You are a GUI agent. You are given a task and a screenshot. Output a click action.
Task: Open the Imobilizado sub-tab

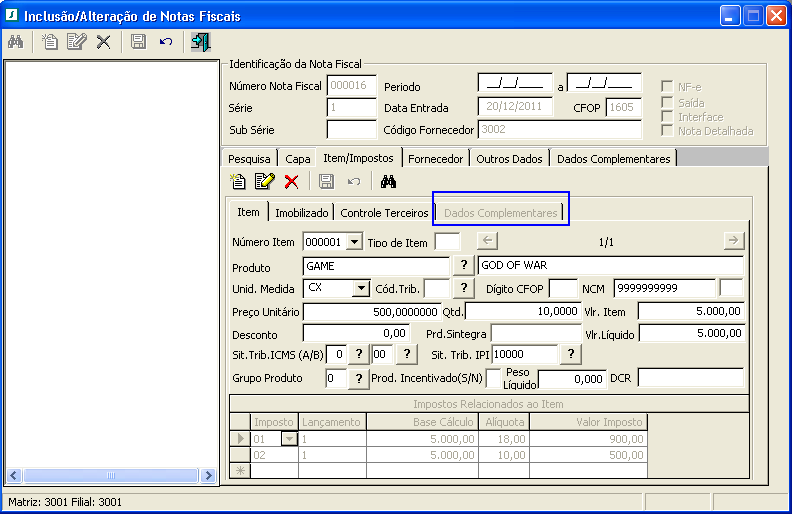(301, 213)
